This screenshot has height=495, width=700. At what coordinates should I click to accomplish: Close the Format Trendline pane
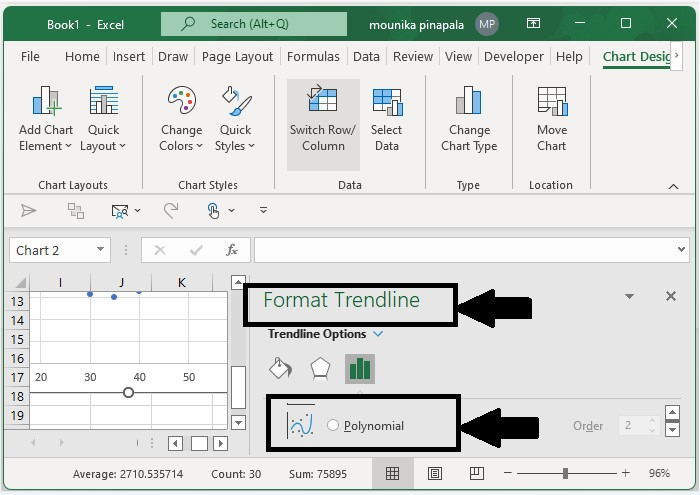671,296
